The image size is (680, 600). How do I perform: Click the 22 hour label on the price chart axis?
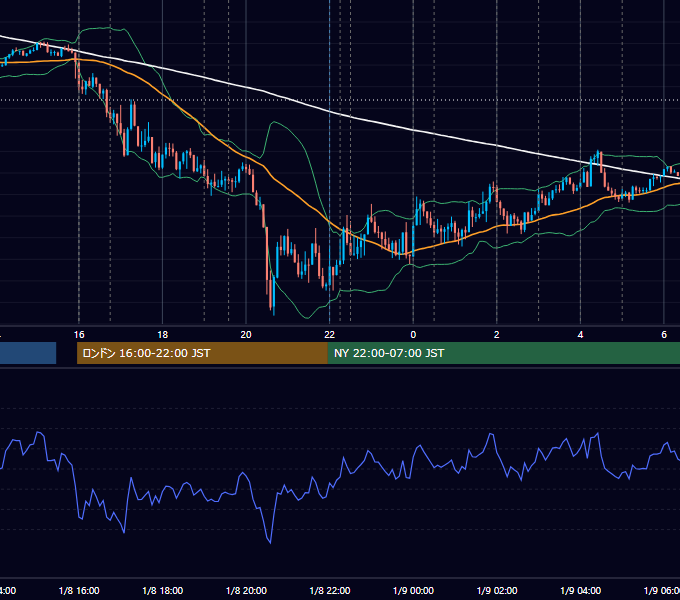tap(330, 335)
